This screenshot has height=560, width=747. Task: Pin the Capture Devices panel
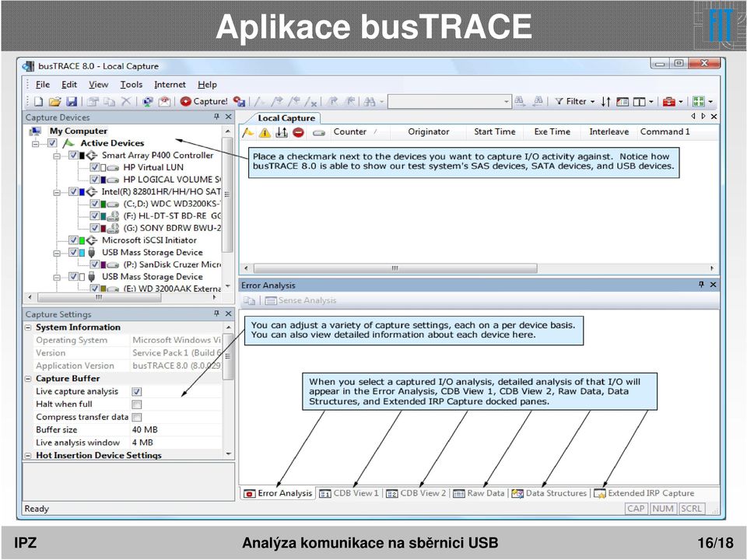[217, 117]
